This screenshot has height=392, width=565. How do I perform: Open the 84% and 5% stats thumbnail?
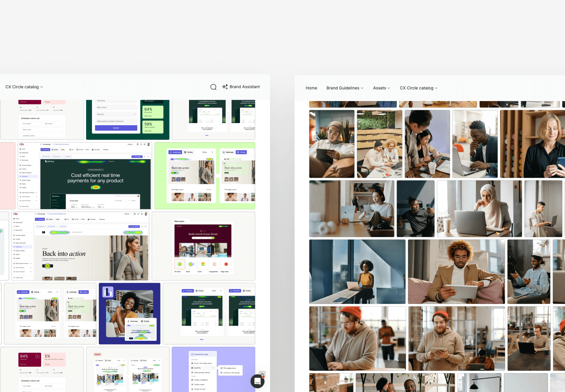[42, 370]
